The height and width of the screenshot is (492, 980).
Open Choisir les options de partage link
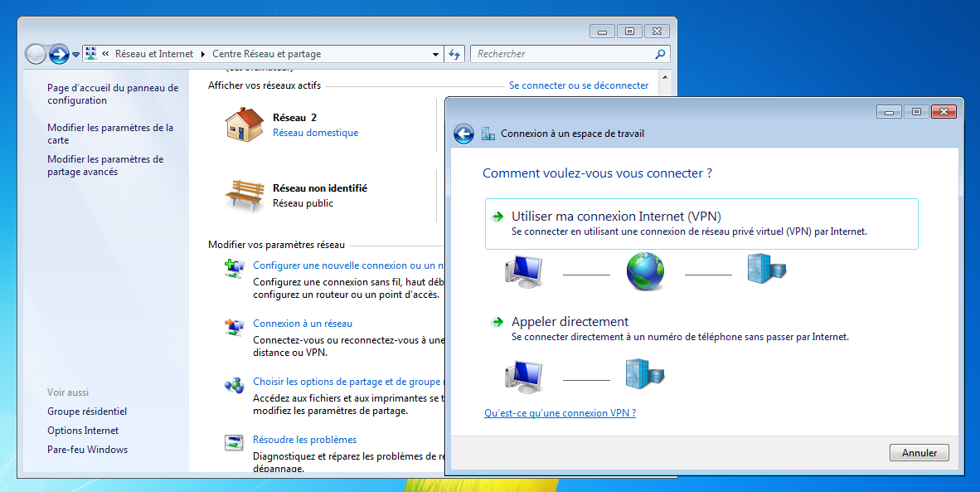(x=348, y=382)
